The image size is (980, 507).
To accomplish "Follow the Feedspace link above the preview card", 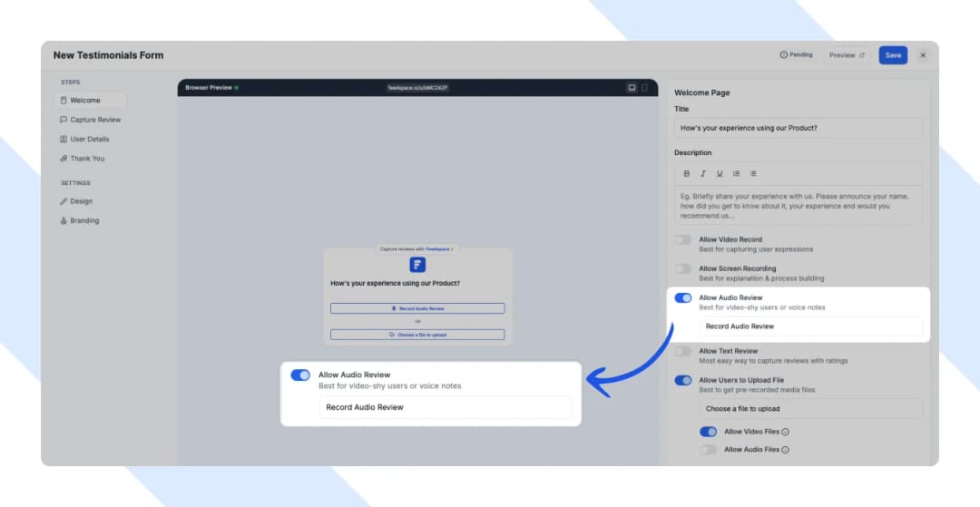I will pyautogui.click(x=439, y=249).
